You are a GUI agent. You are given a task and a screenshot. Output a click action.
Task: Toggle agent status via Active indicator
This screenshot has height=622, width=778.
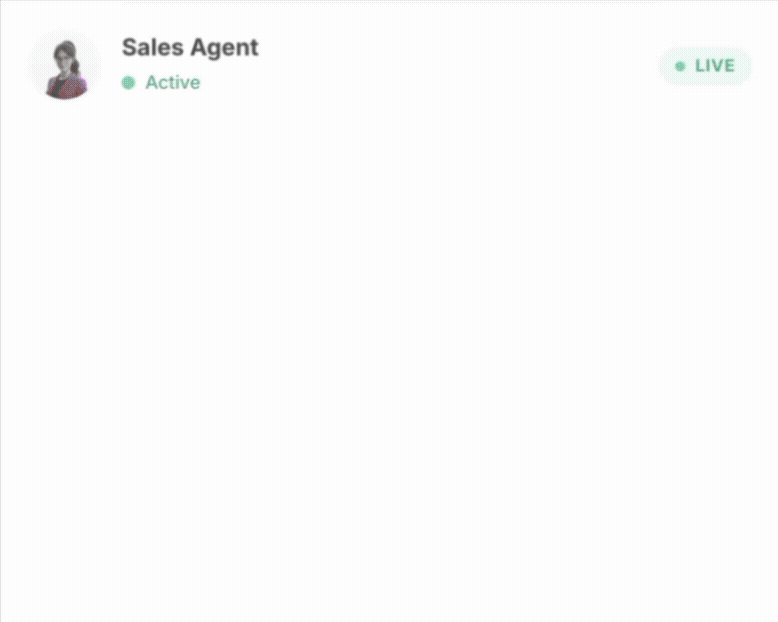pos(161,82)
